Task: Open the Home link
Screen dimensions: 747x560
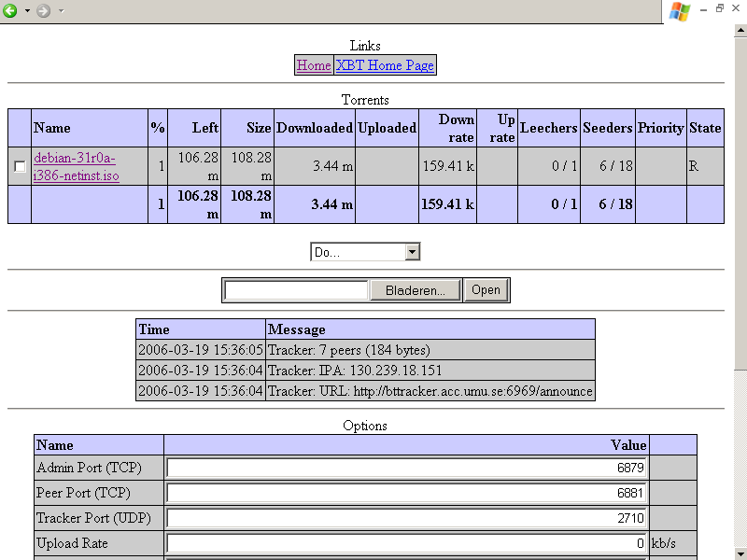Action: pyautogui.click(x=314, y=65)
